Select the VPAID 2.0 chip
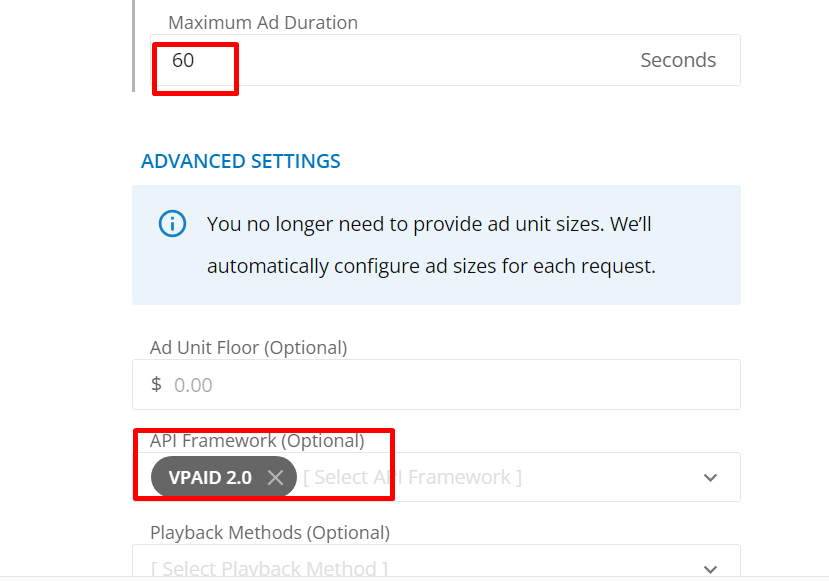Screen dimensions: 829x581 coord(210,477)
